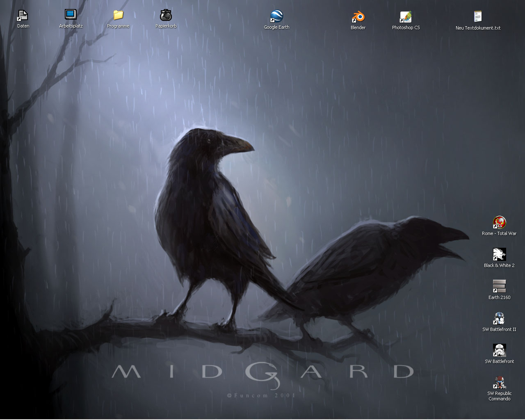
Task: Select the Rome - Total War shortcut
Action: pos(499,223)
